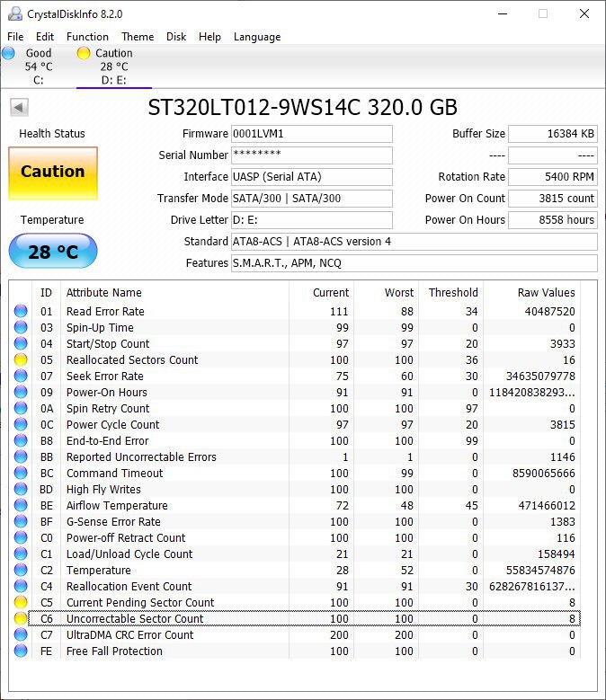Screen dimensions: 606x700
Task: Click the Rotation Rate 5400 RPM field
Action: [x=553, y=177]
